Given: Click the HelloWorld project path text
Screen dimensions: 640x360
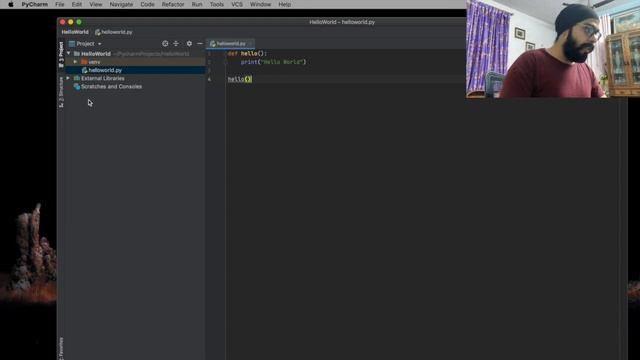Looking at the screenshot, I should coord(151,54).
